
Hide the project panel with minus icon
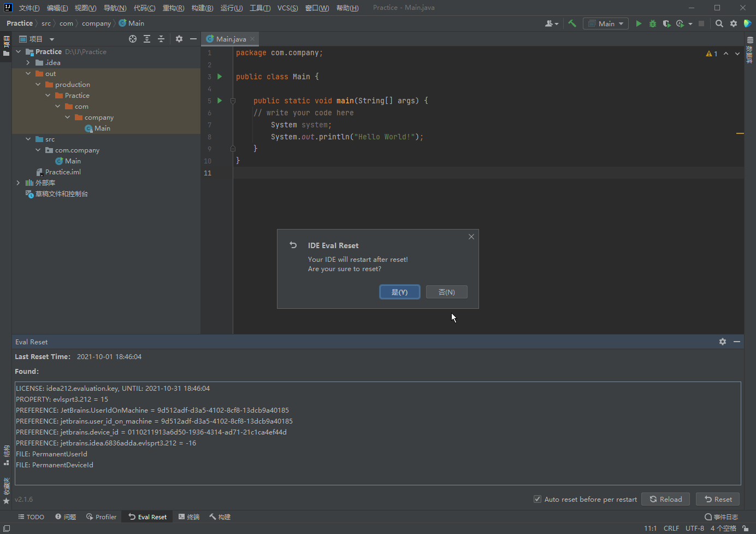pyautogui.click(x=193, y=39)
